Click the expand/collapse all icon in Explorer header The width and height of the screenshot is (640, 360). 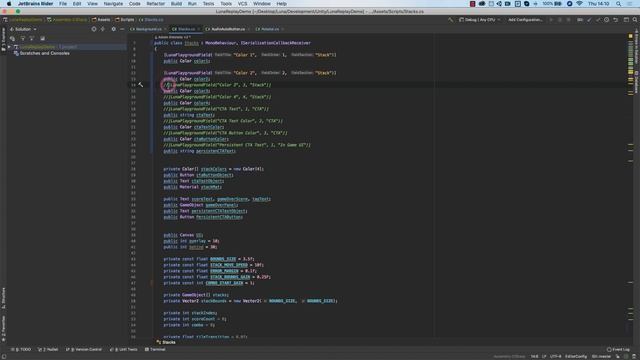[x=103, y=29]
